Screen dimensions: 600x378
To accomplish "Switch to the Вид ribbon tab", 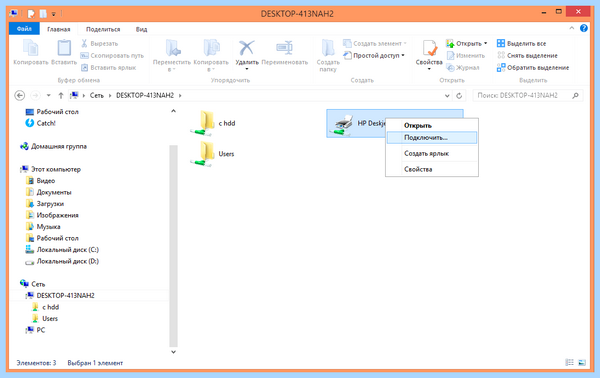I will click(x=141, y=29).
